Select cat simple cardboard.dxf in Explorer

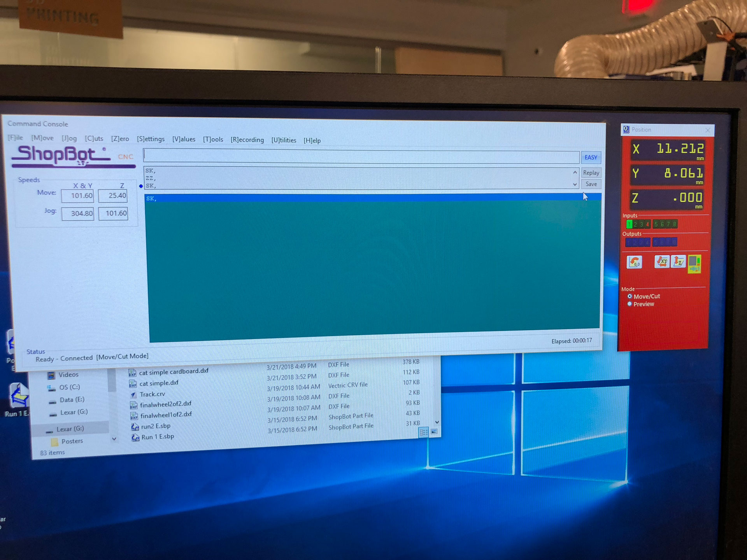(x=174, y=372)
